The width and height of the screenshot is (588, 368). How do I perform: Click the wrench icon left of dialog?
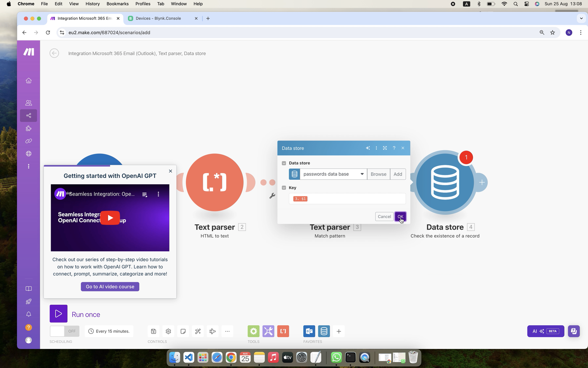272,196
